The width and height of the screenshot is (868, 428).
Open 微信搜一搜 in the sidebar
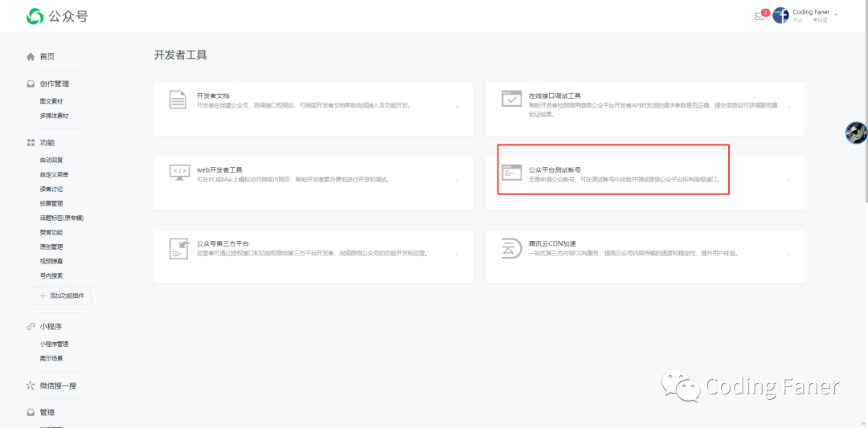(x=58, y=385)
